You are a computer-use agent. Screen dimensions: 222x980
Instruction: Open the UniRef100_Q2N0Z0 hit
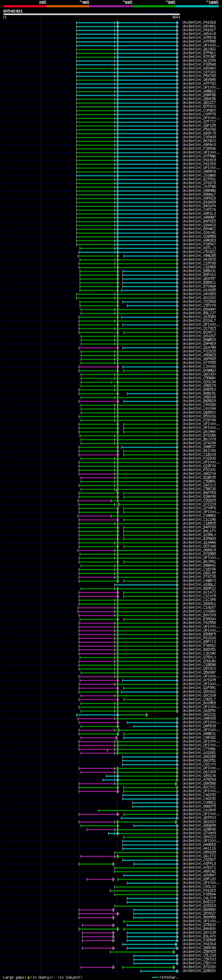199,971
